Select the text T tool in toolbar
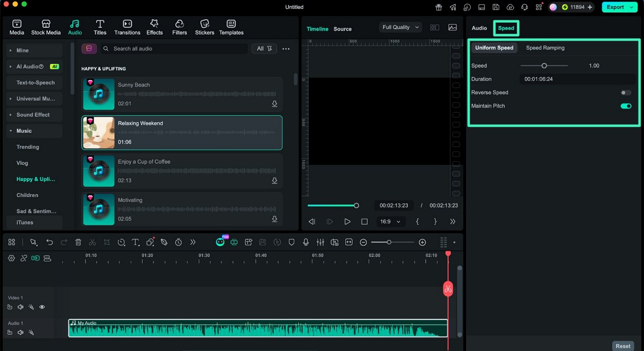Image resolution: width=644 pixels, height=351 pixels. point(136,242)
